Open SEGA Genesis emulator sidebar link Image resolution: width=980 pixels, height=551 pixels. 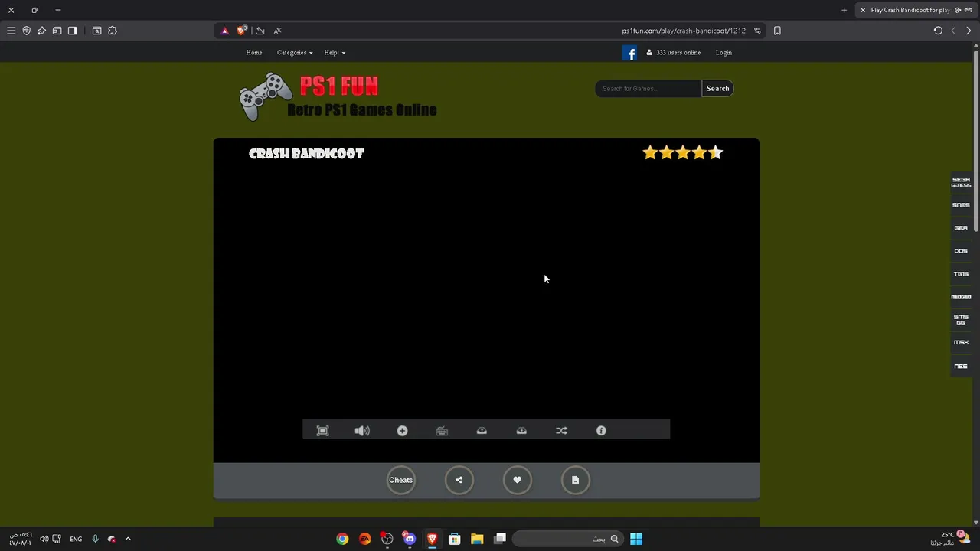tap(961, 182)
